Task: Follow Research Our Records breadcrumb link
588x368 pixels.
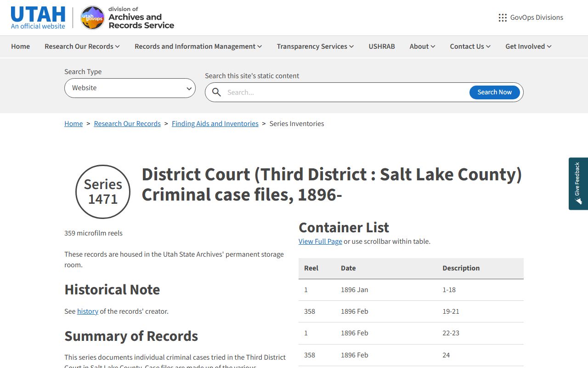Action: (127, 124)
